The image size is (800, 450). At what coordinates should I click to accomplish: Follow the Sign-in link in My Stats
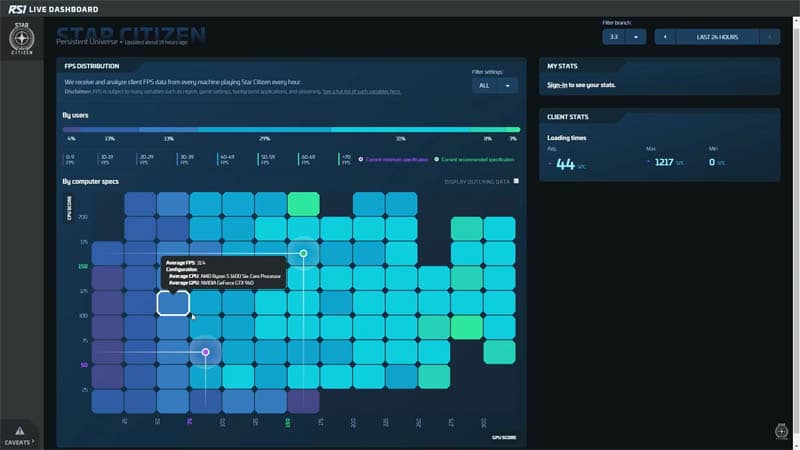pos(557,85)
